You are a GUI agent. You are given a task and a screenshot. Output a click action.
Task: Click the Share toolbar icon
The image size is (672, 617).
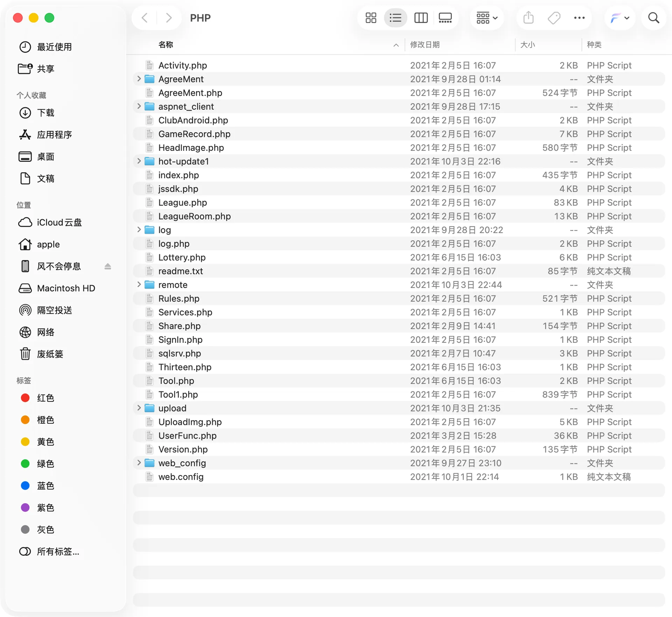tap(528, 18)
